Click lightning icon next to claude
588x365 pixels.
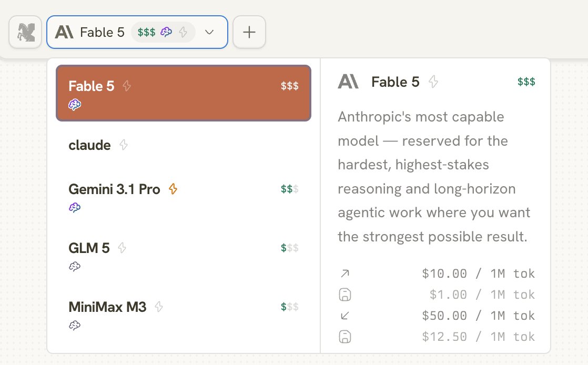(x=124, y=145)
